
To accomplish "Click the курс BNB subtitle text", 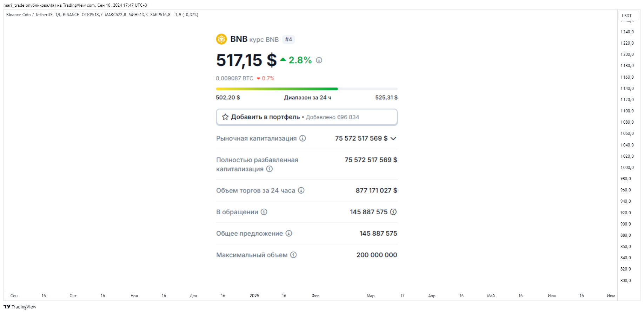I will (x=264, y=40).
